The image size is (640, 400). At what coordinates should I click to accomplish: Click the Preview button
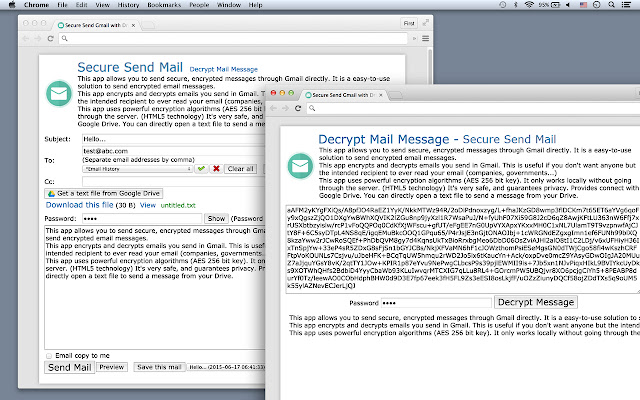coord(111,367)
